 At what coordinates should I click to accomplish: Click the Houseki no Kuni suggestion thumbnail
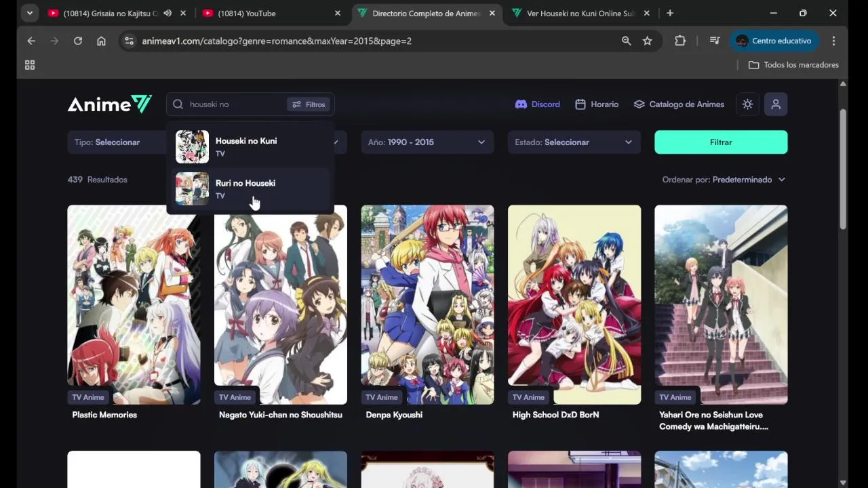click(193, 147)
